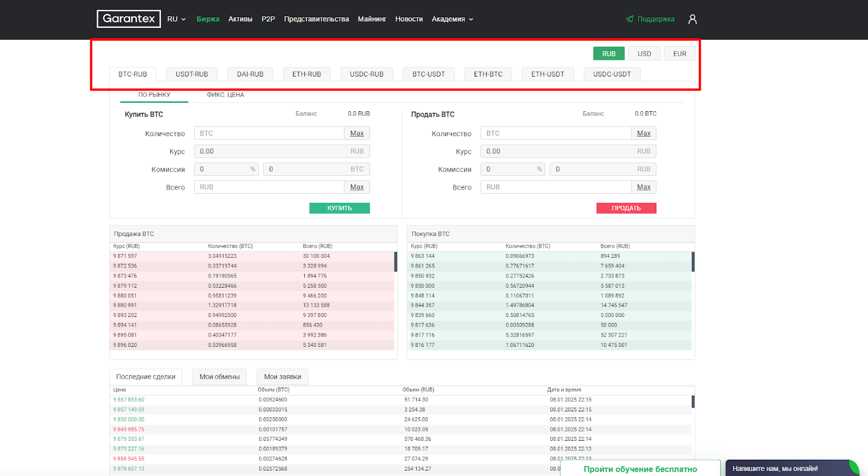Click the Garantex logo
This screenshot has width=868, height=476.
[x=129, y=19]
